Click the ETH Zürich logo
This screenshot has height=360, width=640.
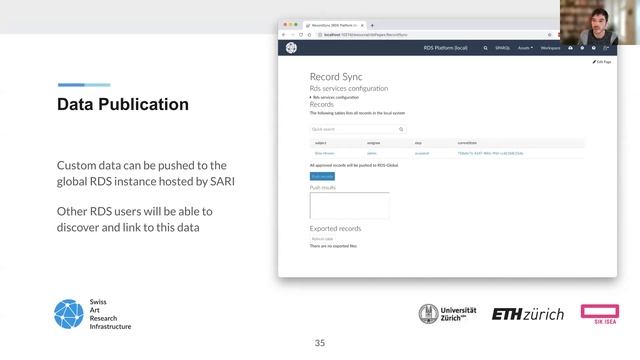pyautogui.click(x=528, y=314)
